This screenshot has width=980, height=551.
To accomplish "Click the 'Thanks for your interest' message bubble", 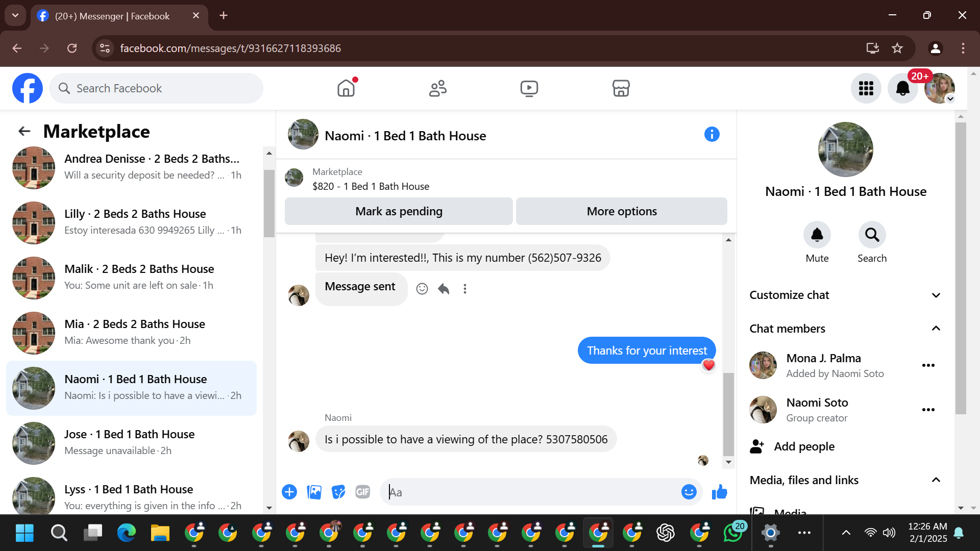I will click(647, 350).
